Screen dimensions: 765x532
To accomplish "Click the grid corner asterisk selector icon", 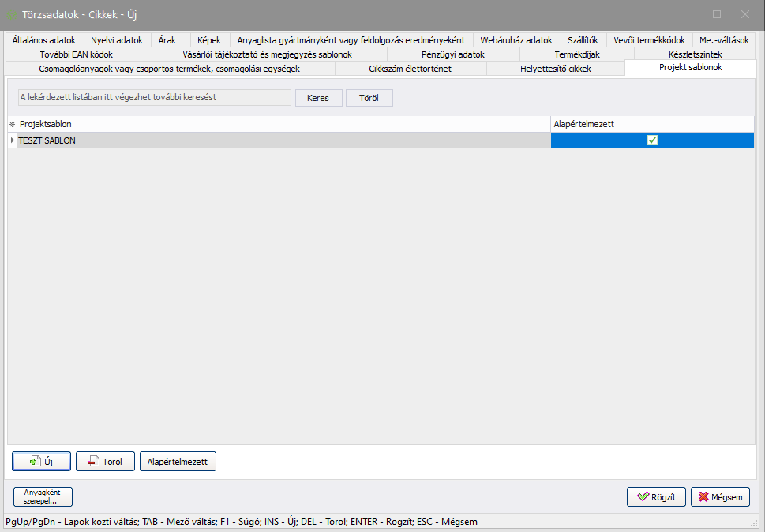I will tap(12, 125).
